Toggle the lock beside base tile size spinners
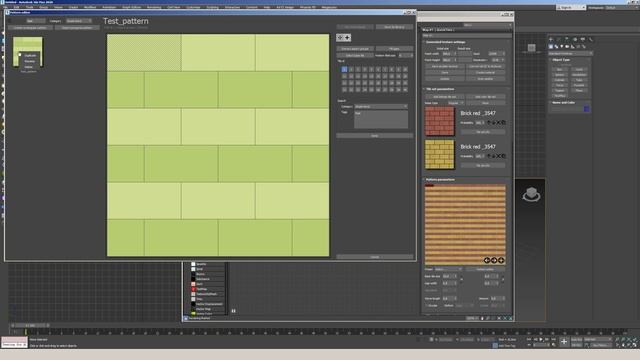 point(462,280)
